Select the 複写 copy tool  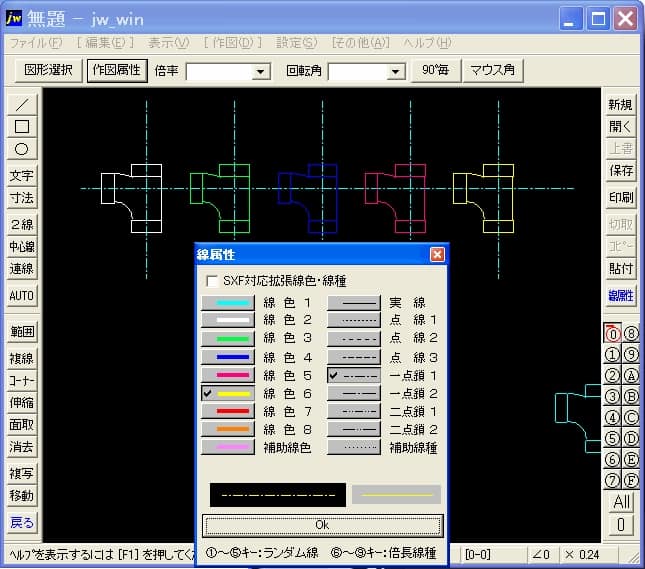[22, 474]
